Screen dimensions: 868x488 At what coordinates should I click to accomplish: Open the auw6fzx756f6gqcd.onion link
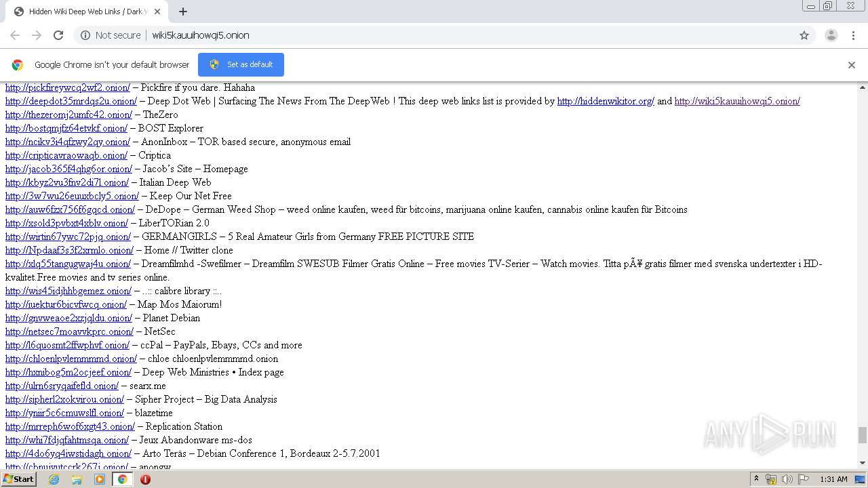coord(70,209)
